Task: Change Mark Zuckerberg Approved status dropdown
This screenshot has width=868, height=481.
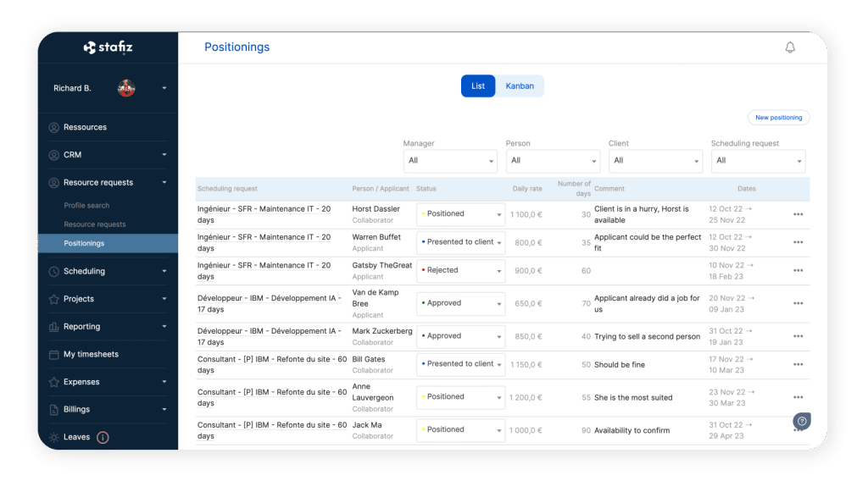Action: click(x=460, y=336)
